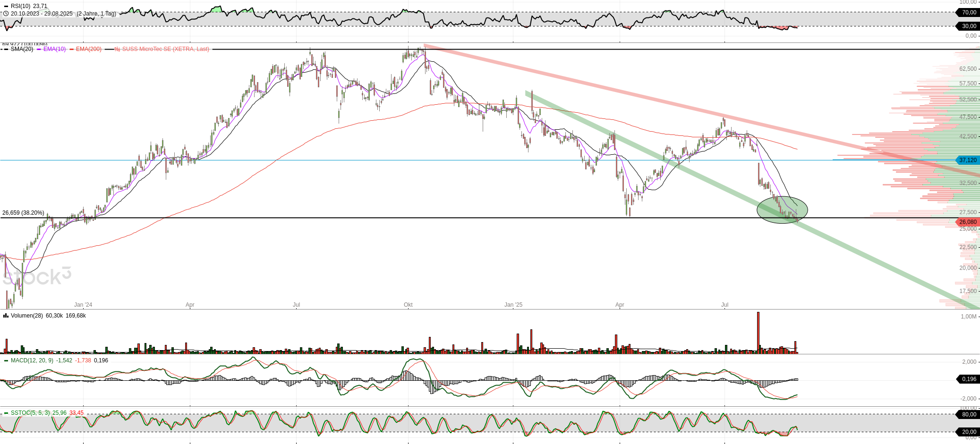Select the RSI 70,00 overbought level tag
The width and height of the screenshot is (980, 444).
click(x=967, y=13)
